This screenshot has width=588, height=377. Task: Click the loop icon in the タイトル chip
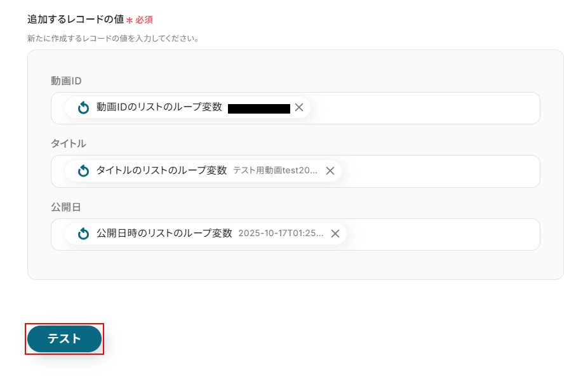click(83, 171)
